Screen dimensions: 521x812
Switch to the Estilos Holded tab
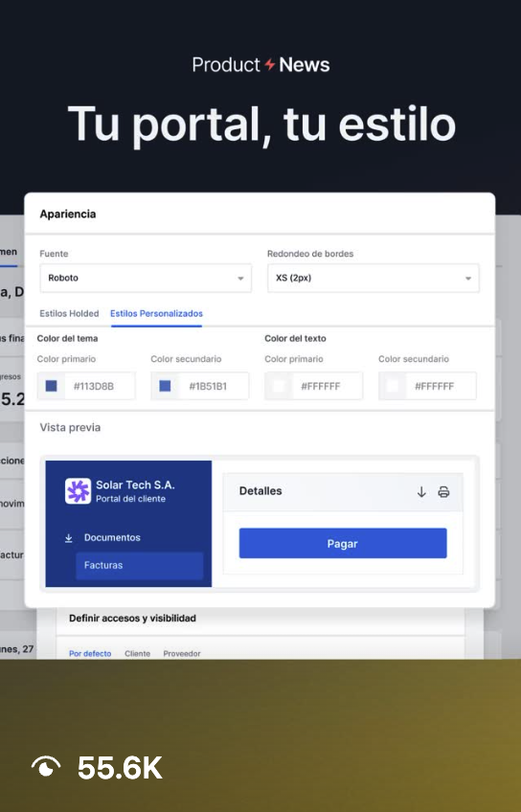[69, 313]
